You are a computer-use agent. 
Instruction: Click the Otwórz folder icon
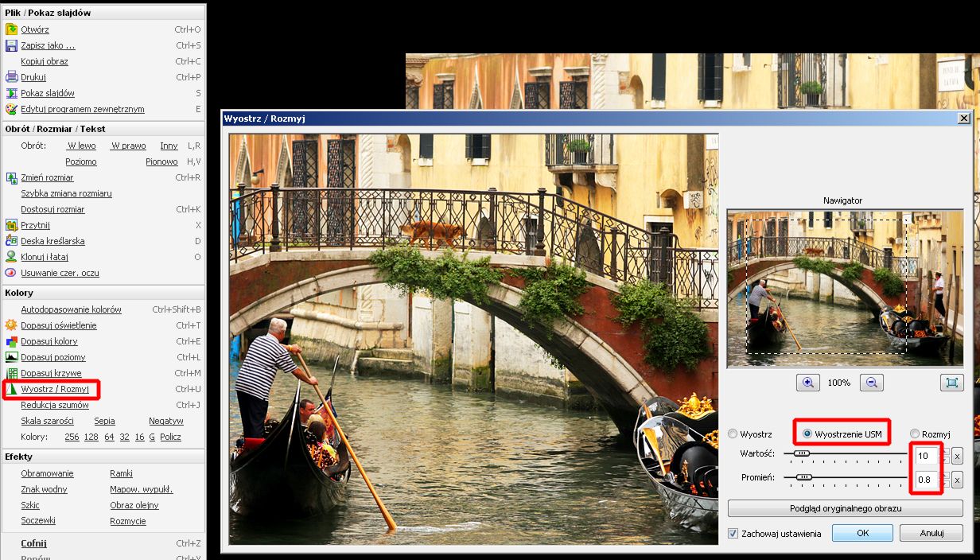click(x=11, y=29)
